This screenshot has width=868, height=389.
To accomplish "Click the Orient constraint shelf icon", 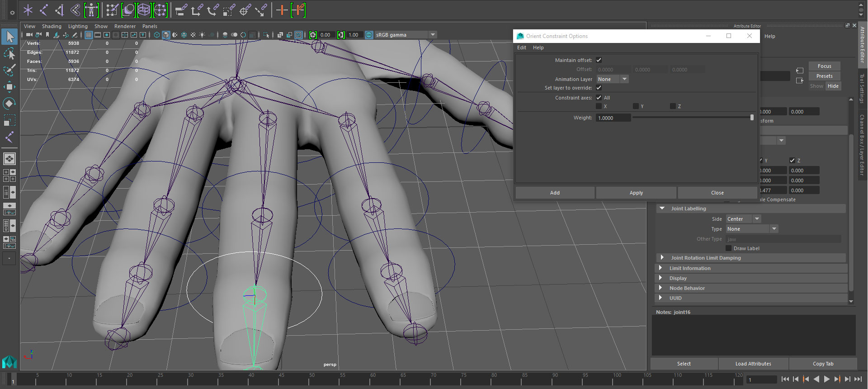I will click(212, 10).
